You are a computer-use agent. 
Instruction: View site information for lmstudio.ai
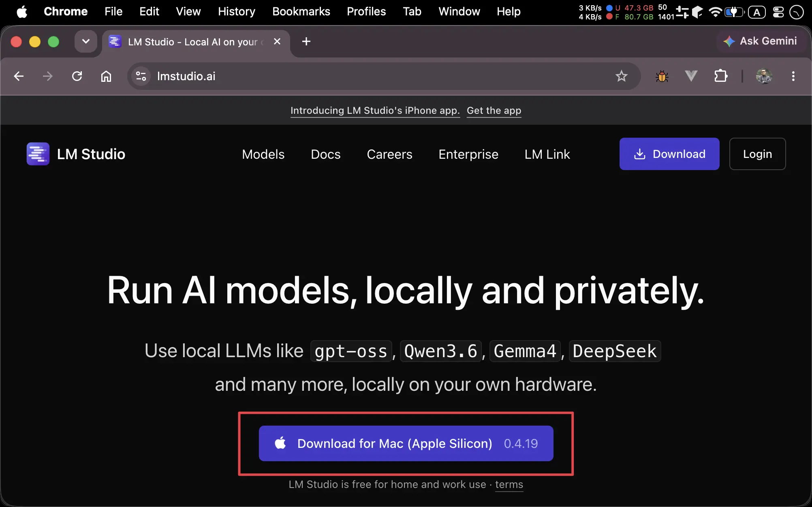click(x=141, y=76)
